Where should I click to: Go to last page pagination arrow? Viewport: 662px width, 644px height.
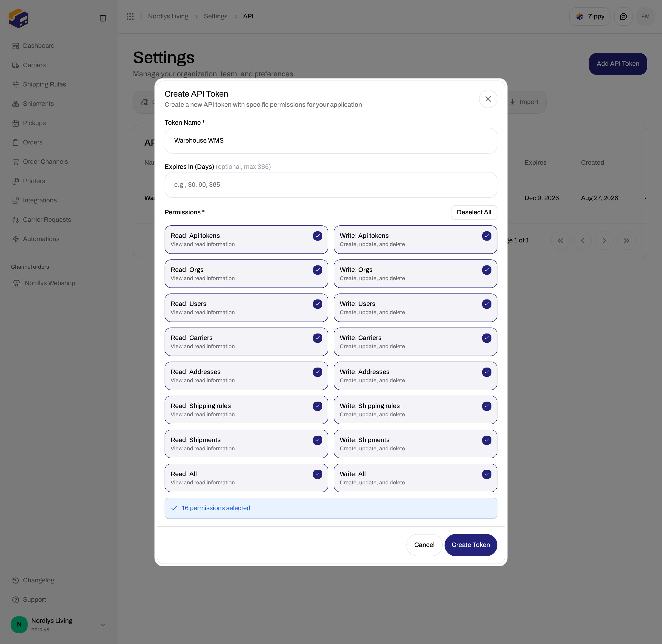click(x=626, y=241)
